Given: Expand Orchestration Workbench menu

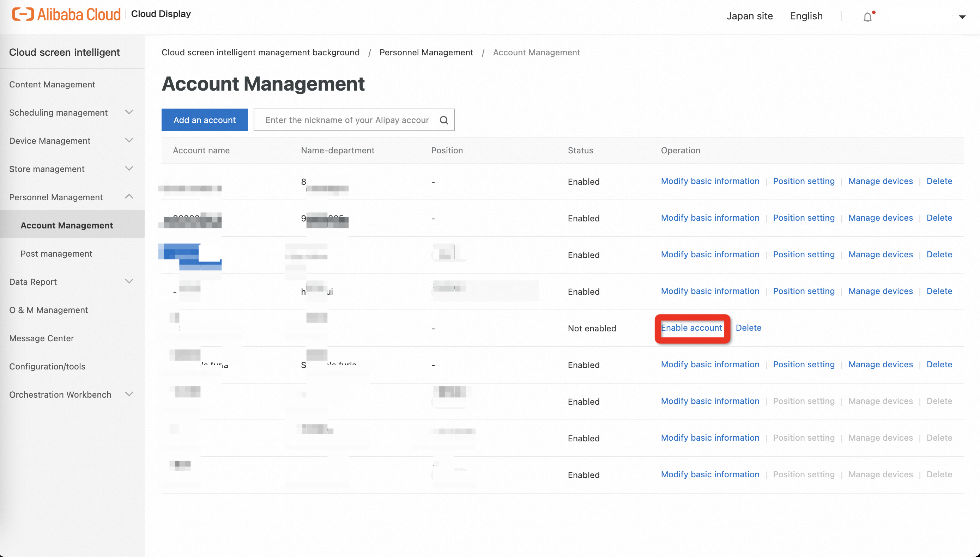Looking at the screenshot, I should [x=129, y=394].
